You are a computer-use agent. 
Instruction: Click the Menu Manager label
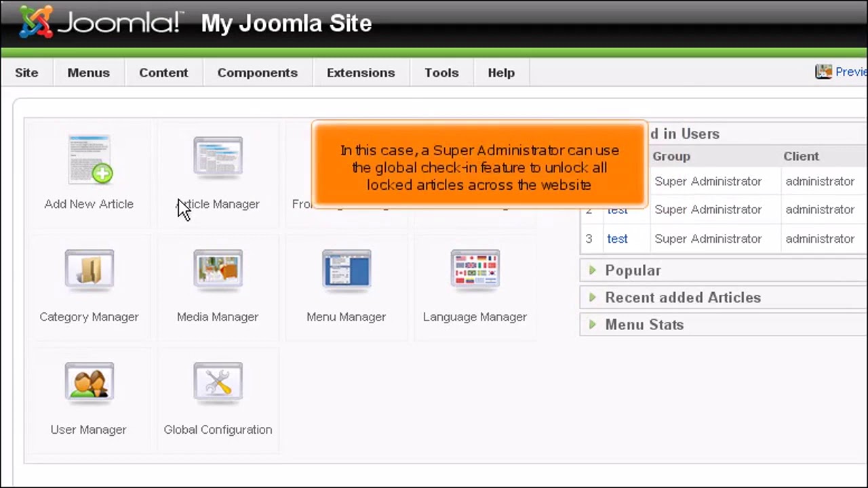(x=347, y=317)
